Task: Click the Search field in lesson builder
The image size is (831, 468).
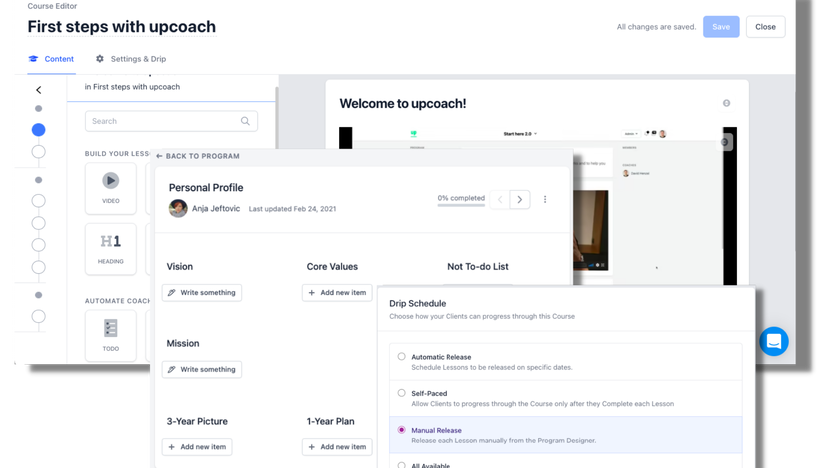Action: [x=171, y=121]
